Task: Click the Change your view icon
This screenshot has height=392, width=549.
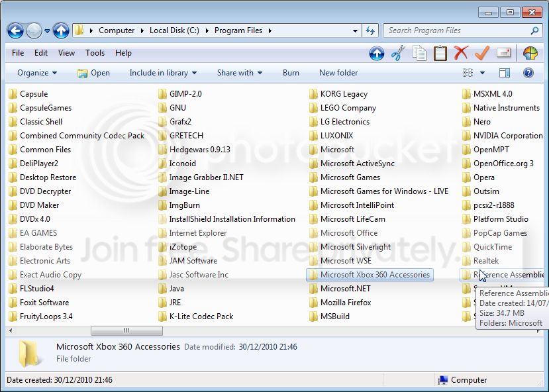Action: (x=468, y=73)
